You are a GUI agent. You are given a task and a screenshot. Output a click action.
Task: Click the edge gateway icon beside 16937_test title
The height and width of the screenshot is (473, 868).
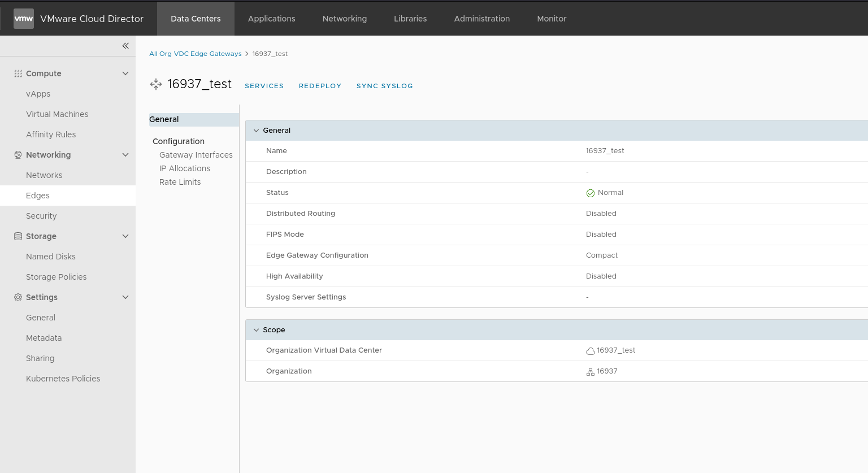pyautogui.click(x=156, y=84)
